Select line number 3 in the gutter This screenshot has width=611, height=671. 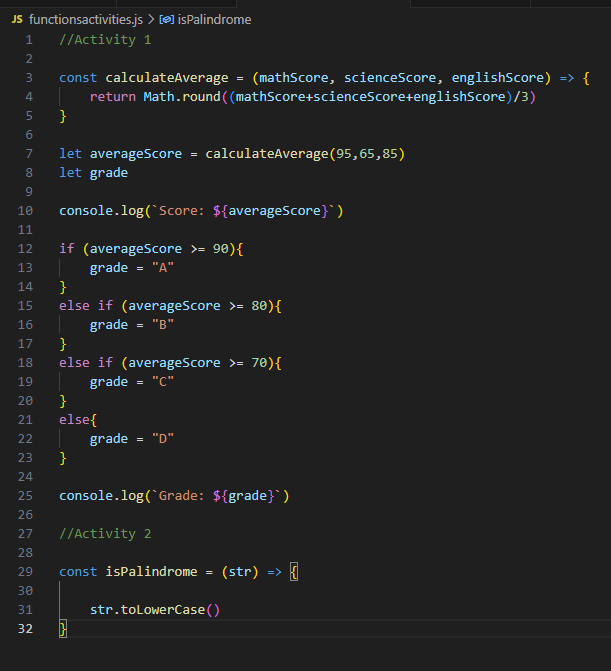tap(29, 77)
